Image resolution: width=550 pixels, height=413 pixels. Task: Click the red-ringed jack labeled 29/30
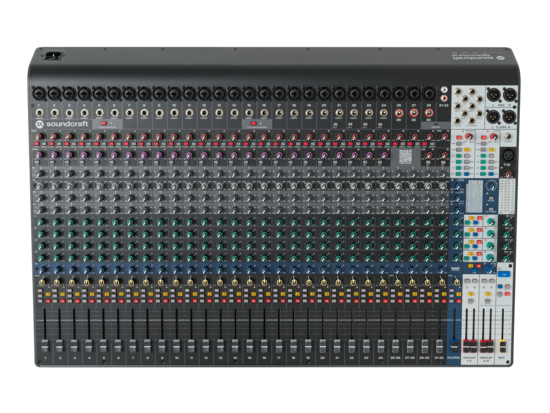(x=429, y=113)
